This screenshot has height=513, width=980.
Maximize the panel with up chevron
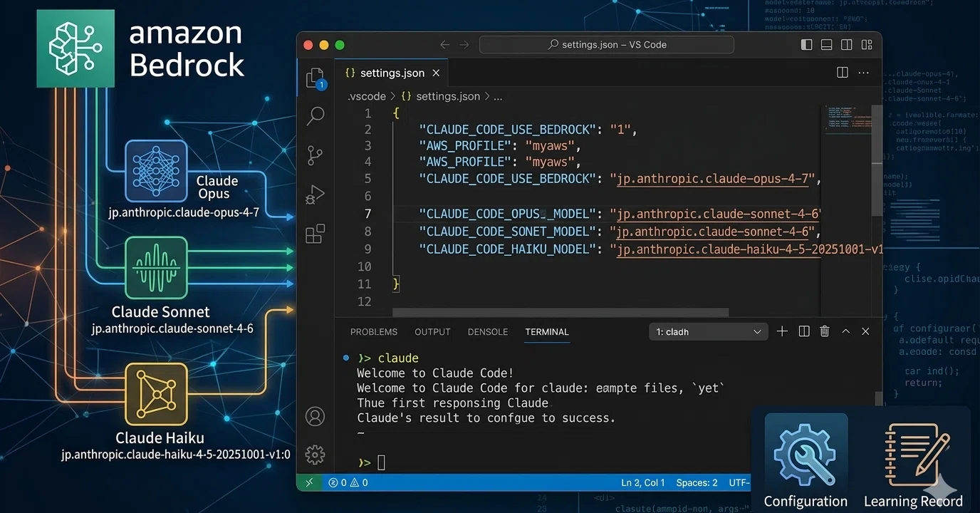coord(845,331)
